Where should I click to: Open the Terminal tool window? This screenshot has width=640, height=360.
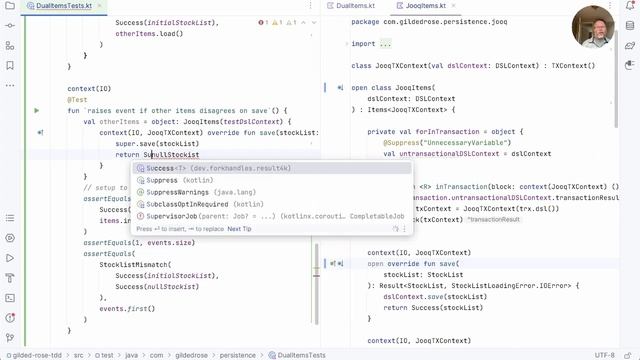pyautogui.click(x=10, y=298)
